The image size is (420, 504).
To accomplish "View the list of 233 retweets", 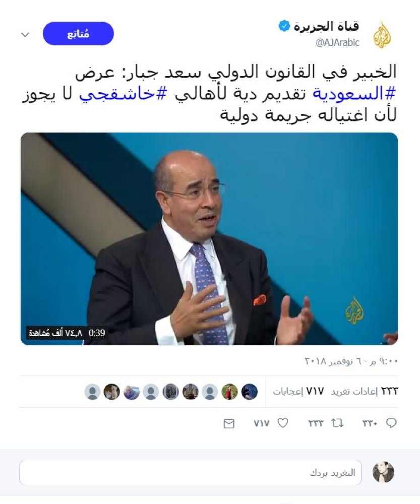I will 365,392.
